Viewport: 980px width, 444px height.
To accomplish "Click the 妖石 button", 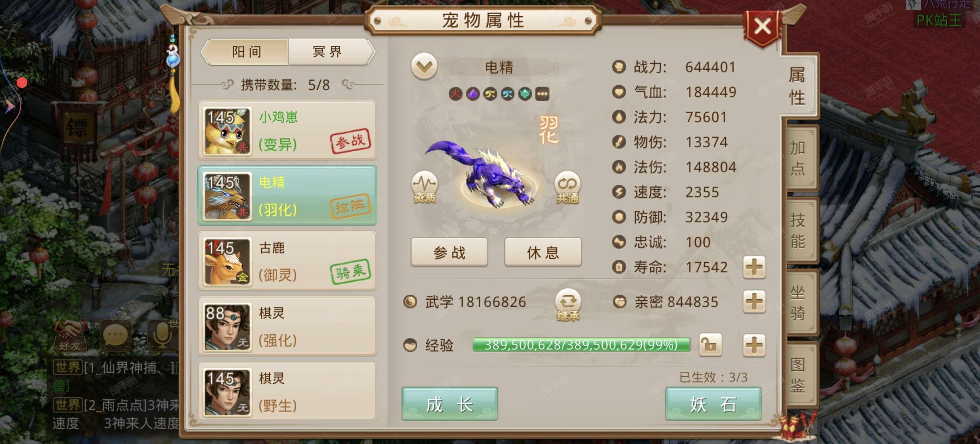I will tap(713, 404).
